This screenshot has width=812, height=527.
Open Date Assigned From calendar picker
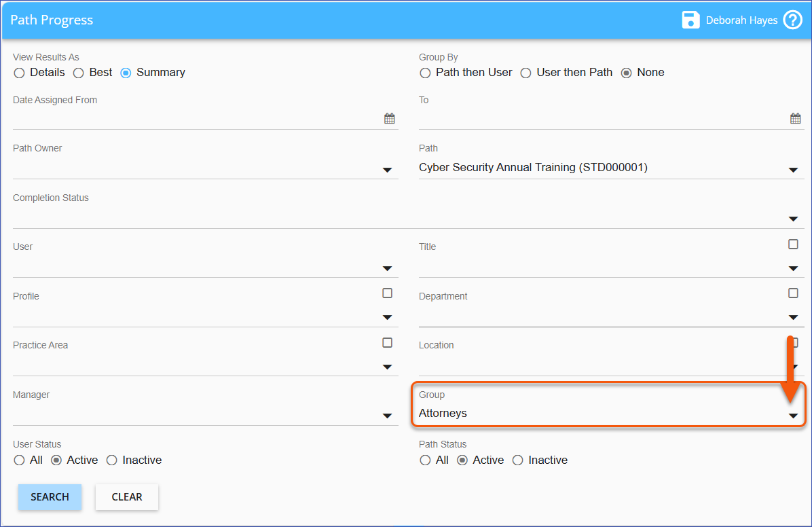coord(389,119)
